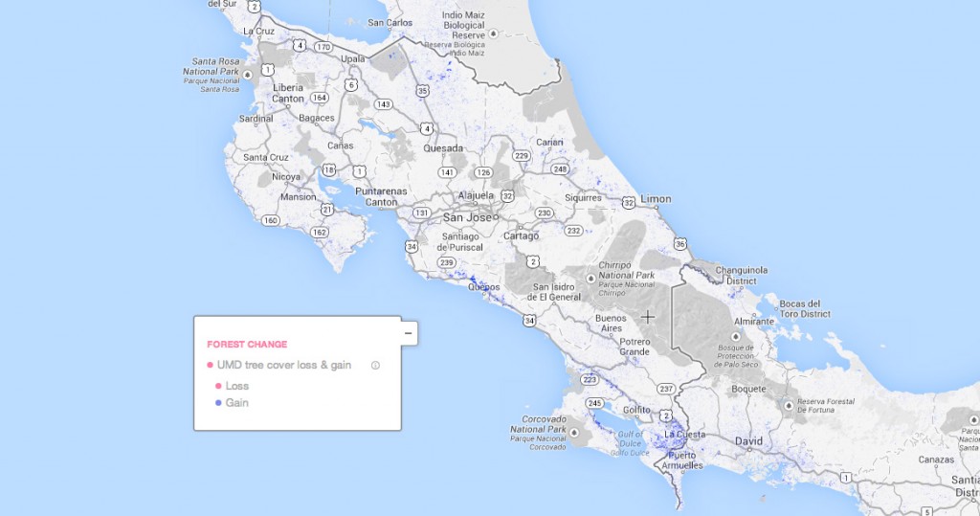Viewport: 980px width, 516px height.
Task: Select the Chirripo National Park marker icon
Action: pyautogui.click(x=590, y=278)
